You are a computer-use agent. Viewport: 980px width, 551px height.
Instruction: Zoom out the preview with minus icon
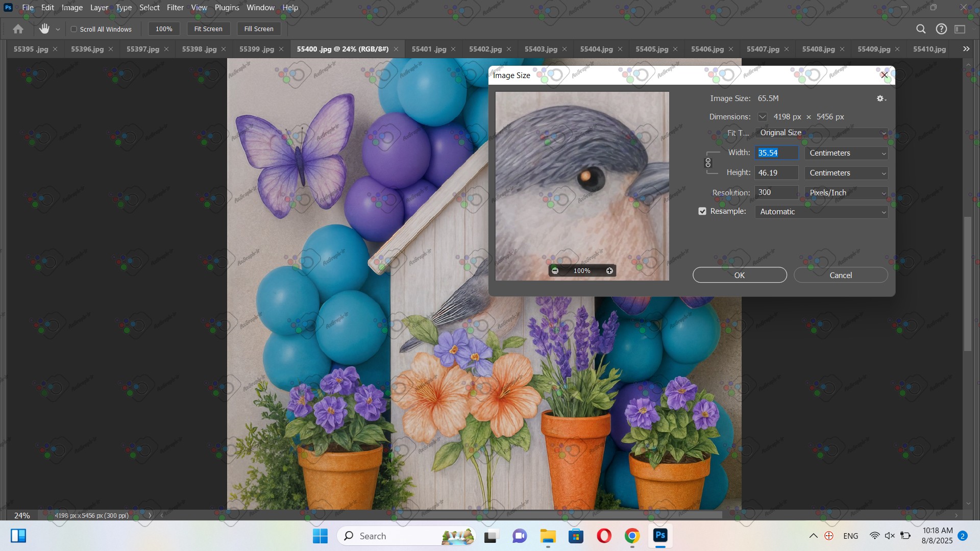555,271
